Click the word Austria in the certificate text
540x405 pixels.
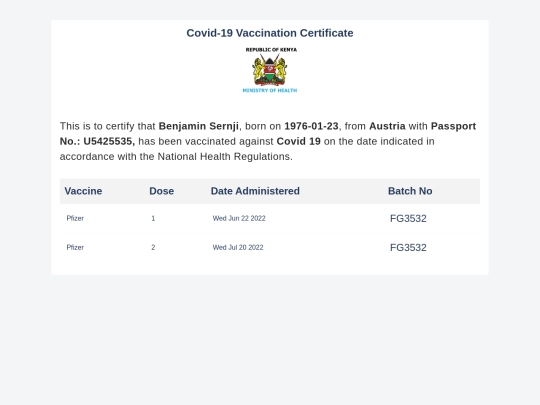coord(387,126)
